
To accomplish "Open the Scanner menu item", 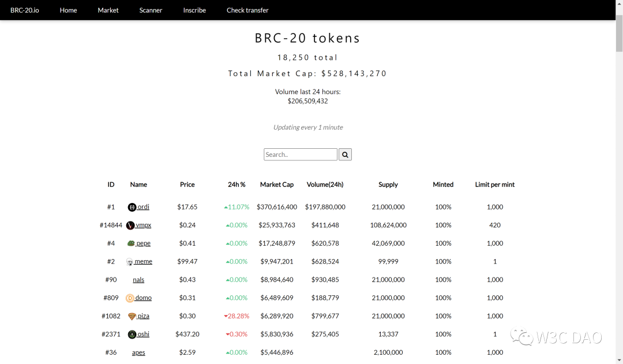I will [x=151, y=10].
